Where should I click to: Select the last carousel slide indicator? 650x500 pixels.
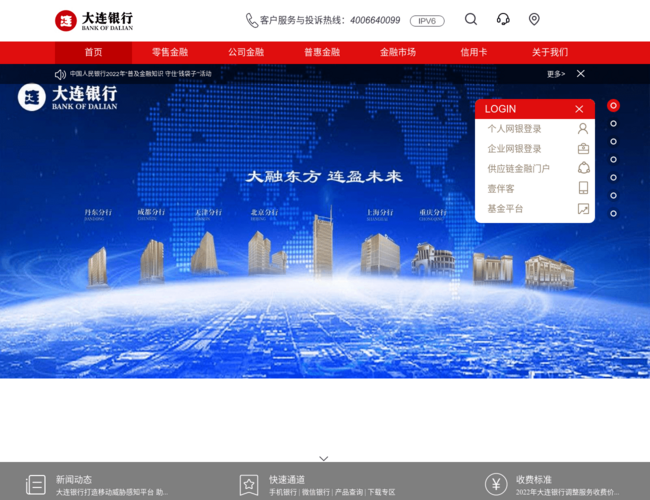coord(613,213)
